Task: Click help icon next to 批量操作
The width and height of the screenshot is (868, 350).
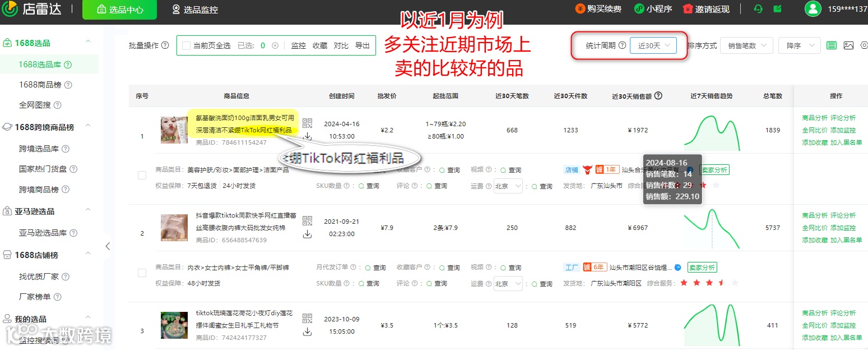Action: pyautogui.click(x=165, y=45)
